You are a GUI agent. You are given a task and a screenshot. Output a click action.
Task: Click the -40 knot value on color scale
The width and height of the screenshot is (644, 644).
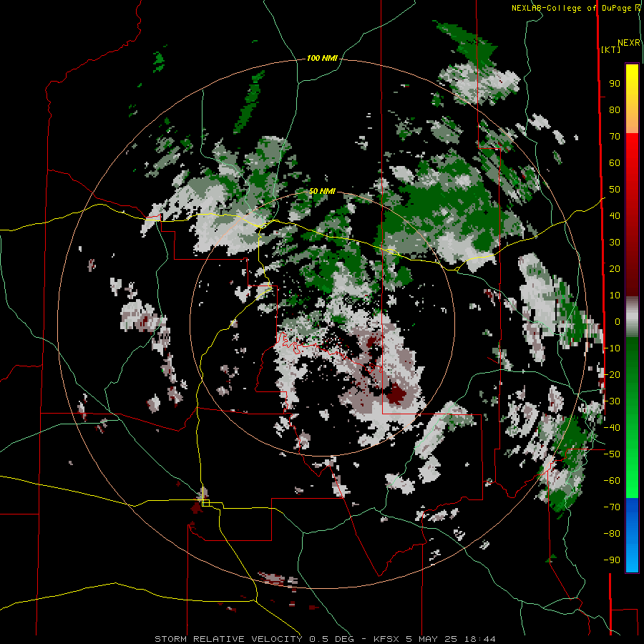pyautogui.click(x=612, y=428)
